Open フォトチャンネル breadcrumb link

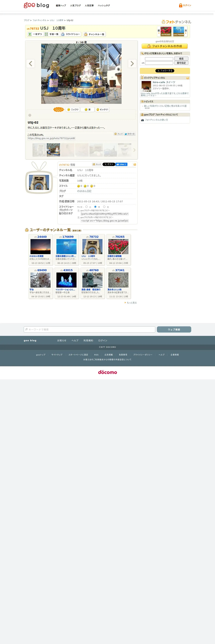pyautogui.click(x=39, y=20)
